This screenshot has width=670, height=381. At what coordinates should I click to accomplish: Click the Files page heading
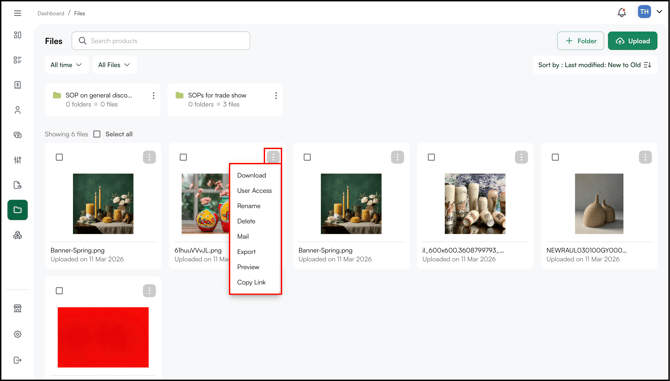coord(54,41)
